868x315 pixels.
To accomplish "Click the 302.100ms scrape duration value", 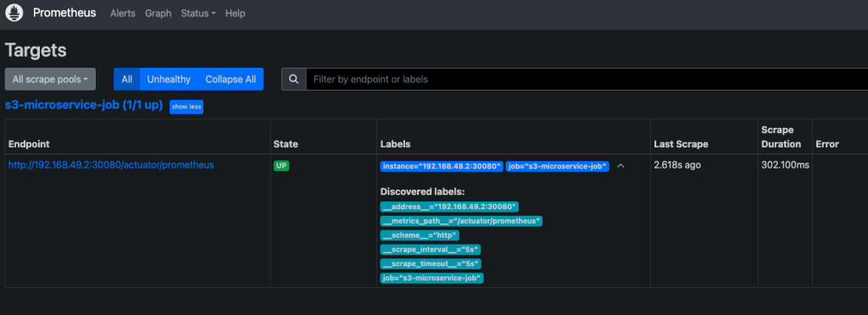I will (786, 165).
